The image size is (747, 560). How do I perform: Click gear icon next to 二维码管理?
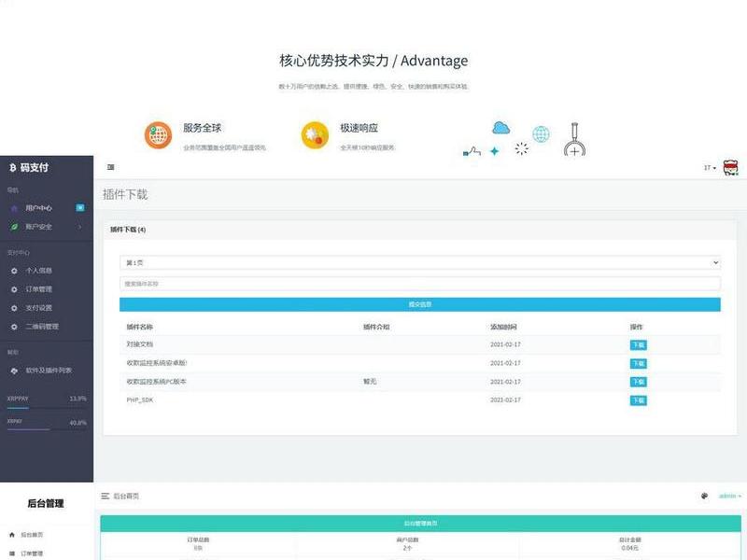pyautogui.click(x=14, y=328)
